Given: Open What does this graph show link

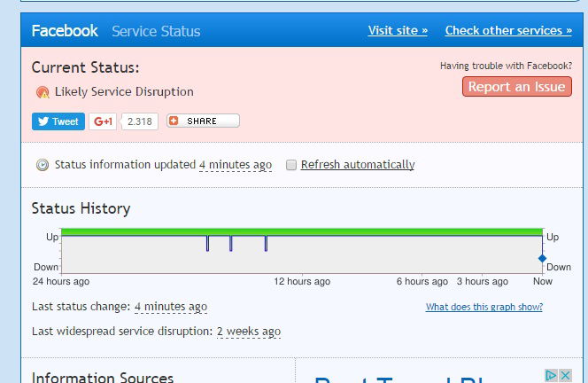Looking at the screenshot, I should pyautogui.click(x=484, y=307).
